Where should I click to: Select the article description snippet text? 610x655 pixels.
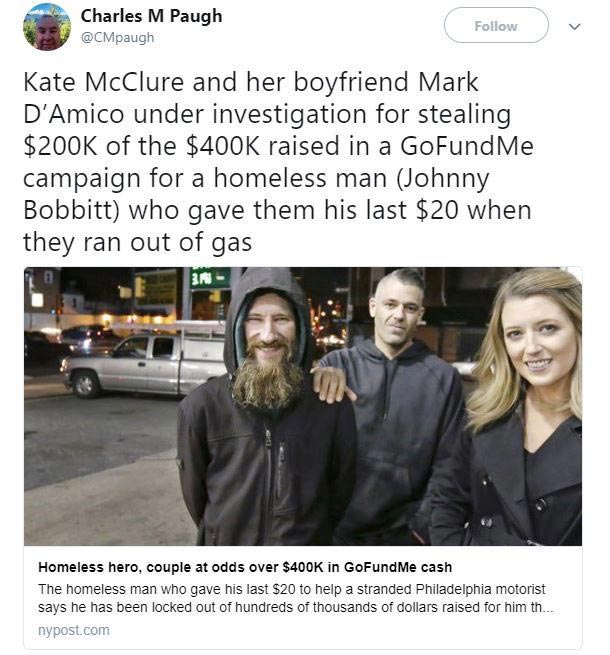(295, 598)
